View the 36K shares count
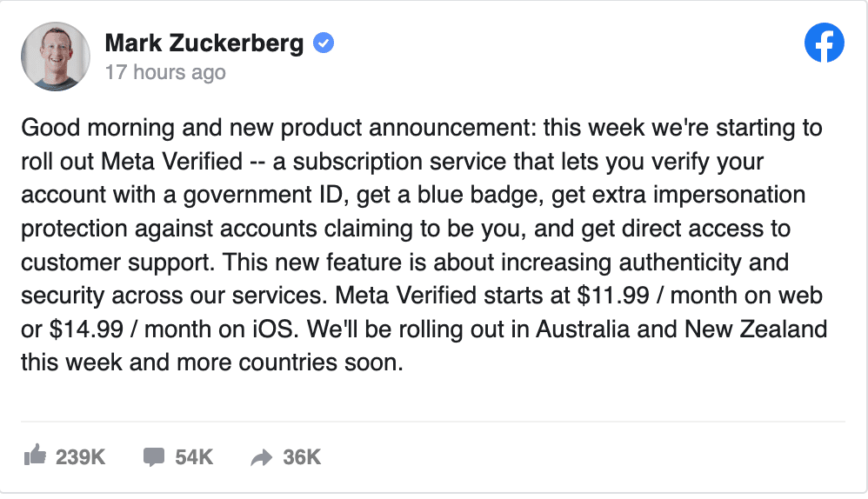 (x=302, y=456)
